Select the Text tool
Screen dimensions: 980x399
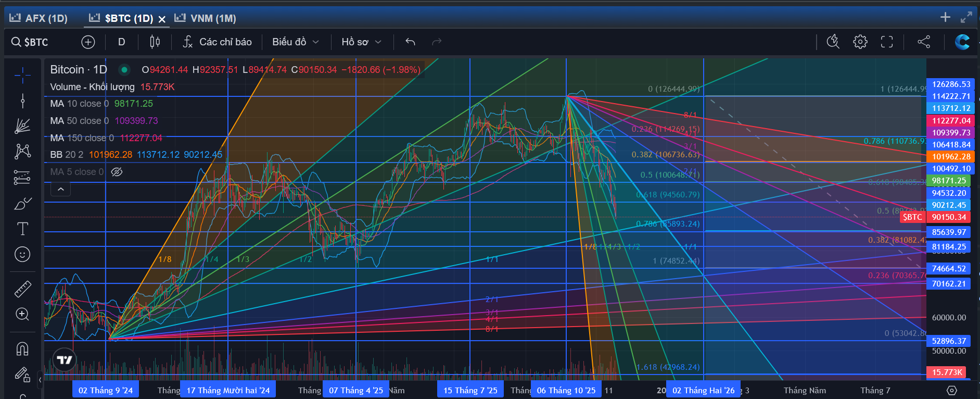[22, 229]
